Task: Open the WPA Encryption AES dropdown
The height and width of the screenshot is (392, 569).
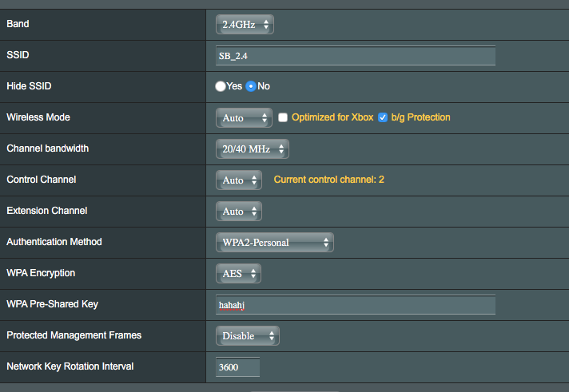Action: [x=238, y=274]
